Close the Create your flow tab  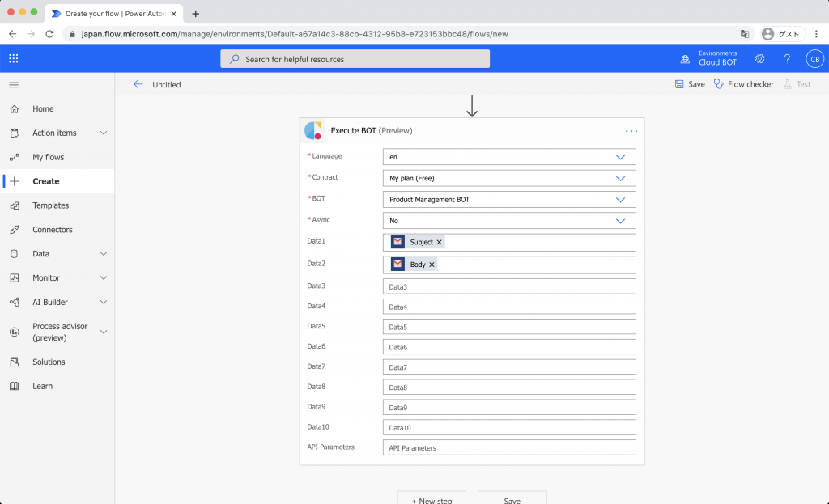174,14
